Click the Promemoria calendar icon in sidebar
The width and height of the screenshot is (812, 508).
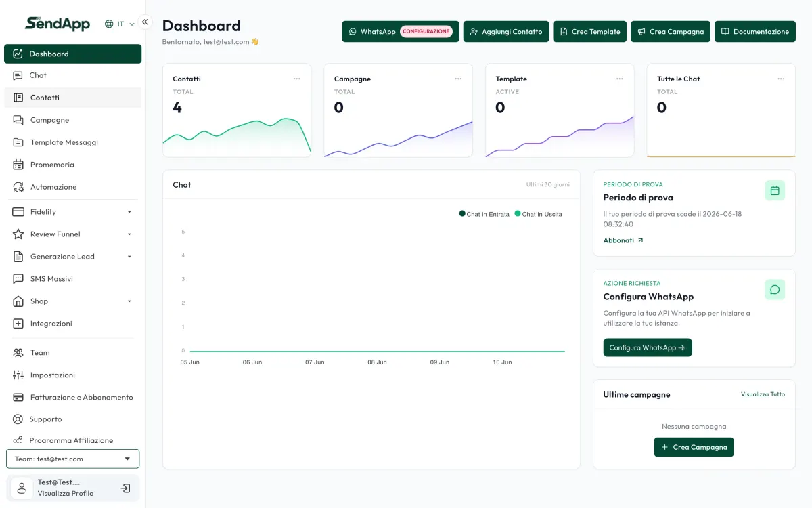[18, 165]
